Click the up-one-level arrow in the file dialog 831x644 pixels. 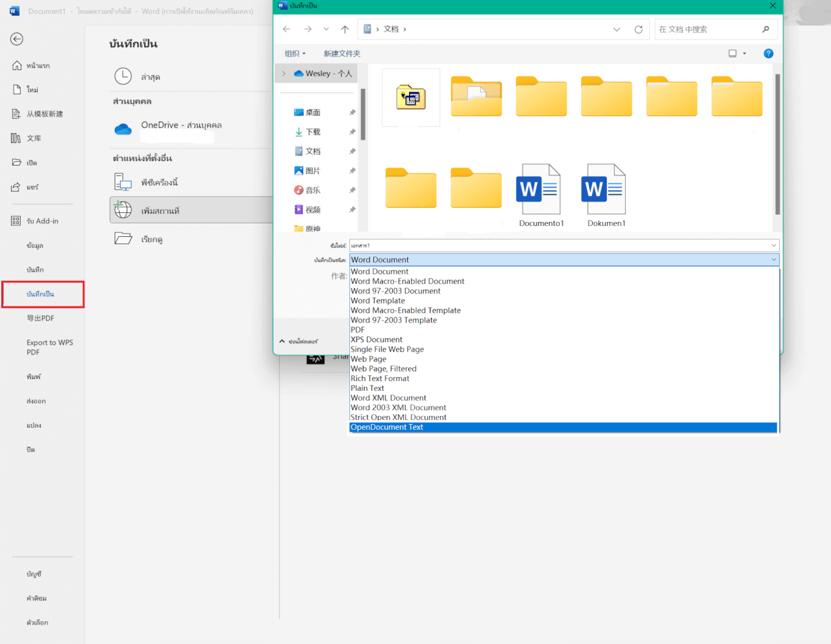tap(345, 29)
